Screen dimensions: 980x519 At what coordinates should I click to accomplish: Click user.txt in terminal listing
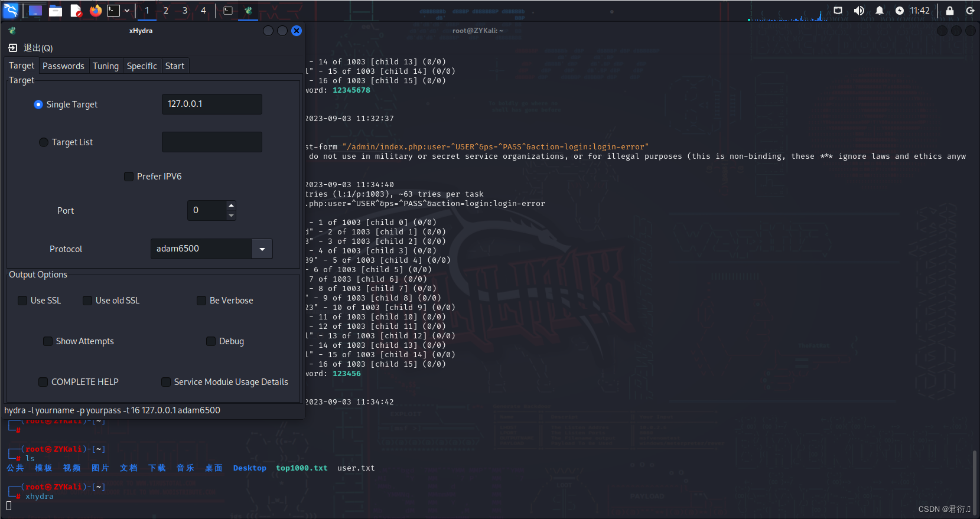click(356, 468)
